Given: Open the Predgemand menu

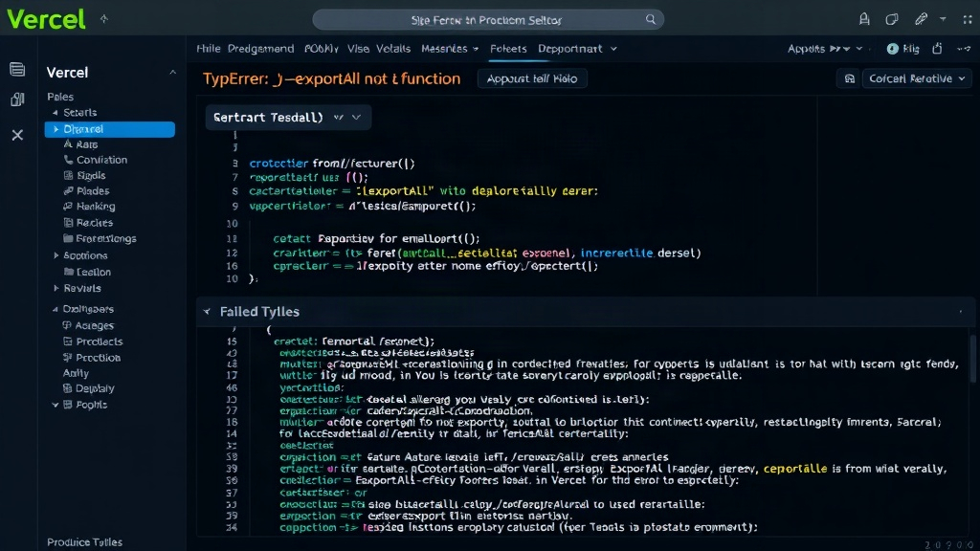Looking at the screenshot, I should click(x=260, y=49).
